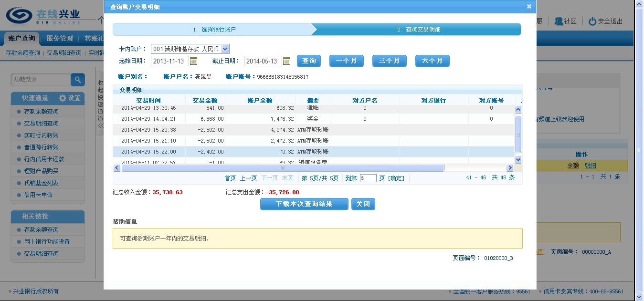
Task: Click the 查询 search button
Action: click(x=309, y=61)
